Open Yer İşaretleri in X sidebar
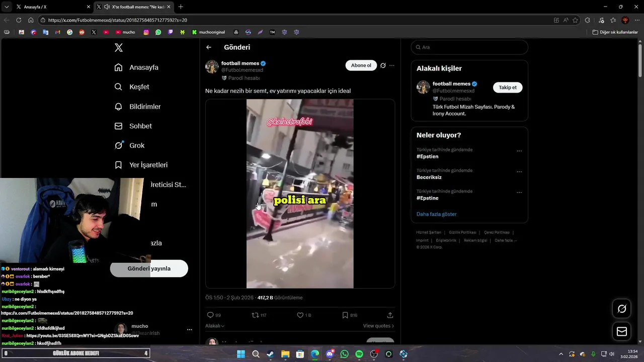This screenshot has width=644, height=362. click(141, 165)
